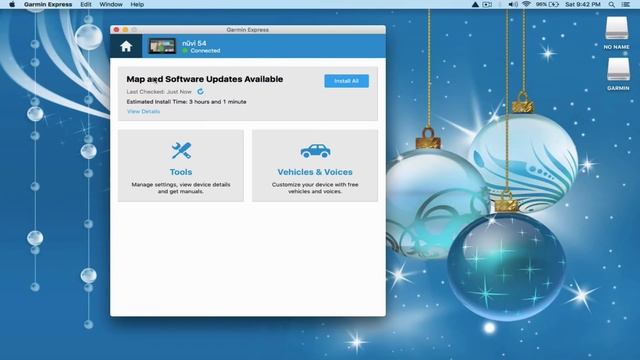Click the battery status indicator
Viewport: 640px width, 360px height.
(x=547, y=4)
